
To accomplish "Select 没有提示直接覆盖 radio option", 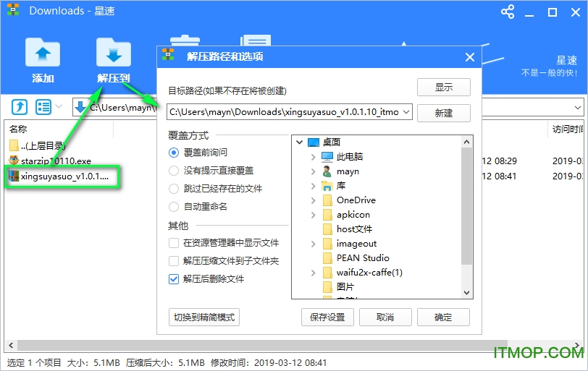I will click(x=174, y=171).
